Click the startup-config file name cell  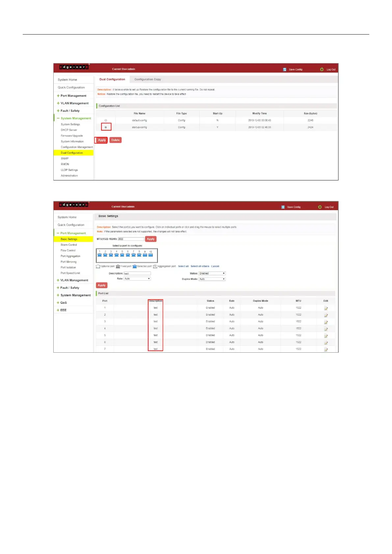140,127
